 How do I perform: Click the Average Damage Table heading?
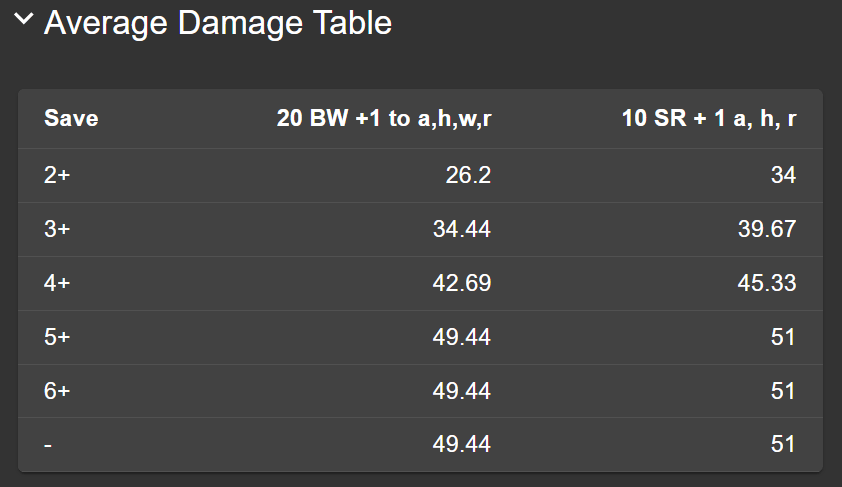click(217, 23)
